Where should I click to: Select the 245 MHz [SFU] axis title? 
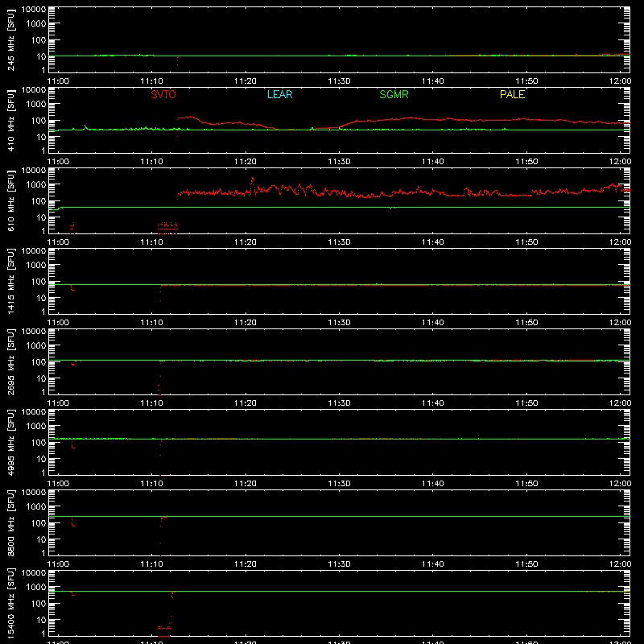point(11,39)
